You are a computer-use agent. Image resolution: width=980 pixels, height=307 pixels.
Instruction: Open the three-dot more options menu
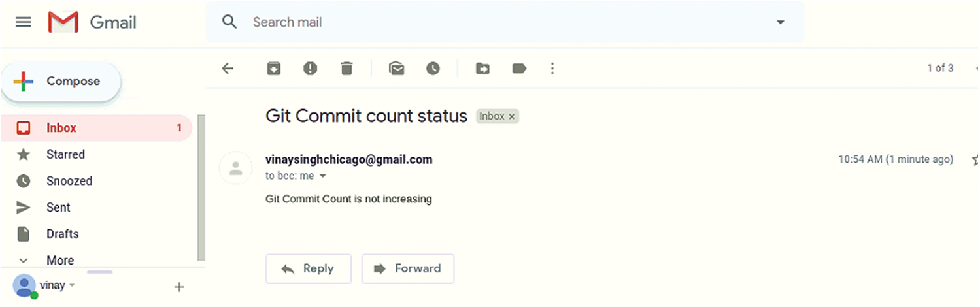coord(552,69)
